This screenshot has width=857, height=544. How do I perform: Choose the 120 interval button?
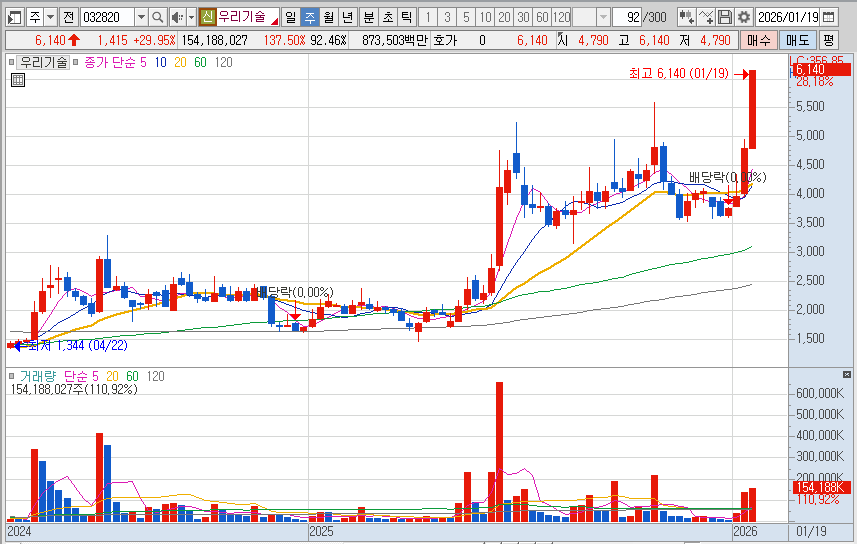coord(561,17)
